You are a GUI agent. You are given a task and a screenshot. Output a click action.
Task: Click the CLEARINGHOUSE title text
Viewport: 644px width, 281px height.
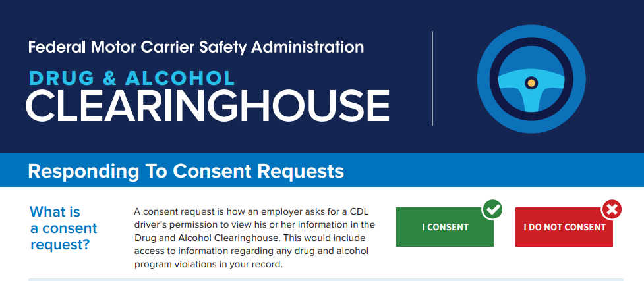208,106
